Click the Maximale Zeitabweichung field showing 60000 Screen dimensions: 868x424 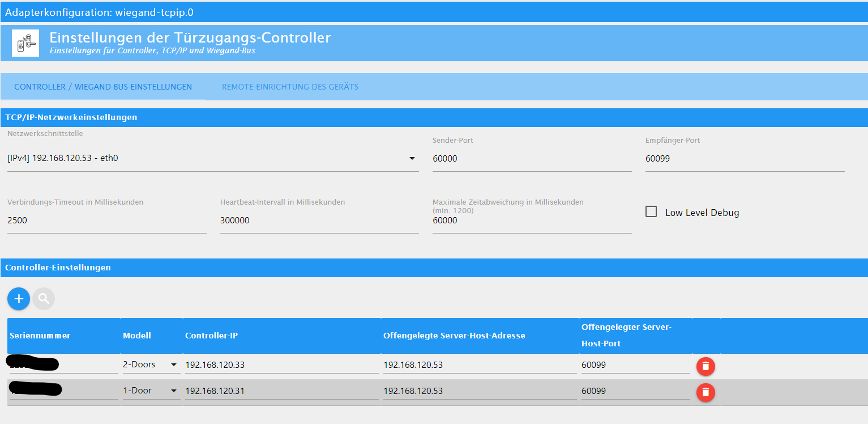tap(532, 221)
